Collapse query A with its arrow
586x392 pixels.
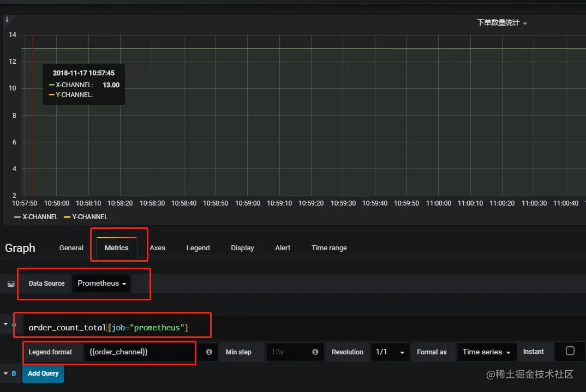[5, 324]
